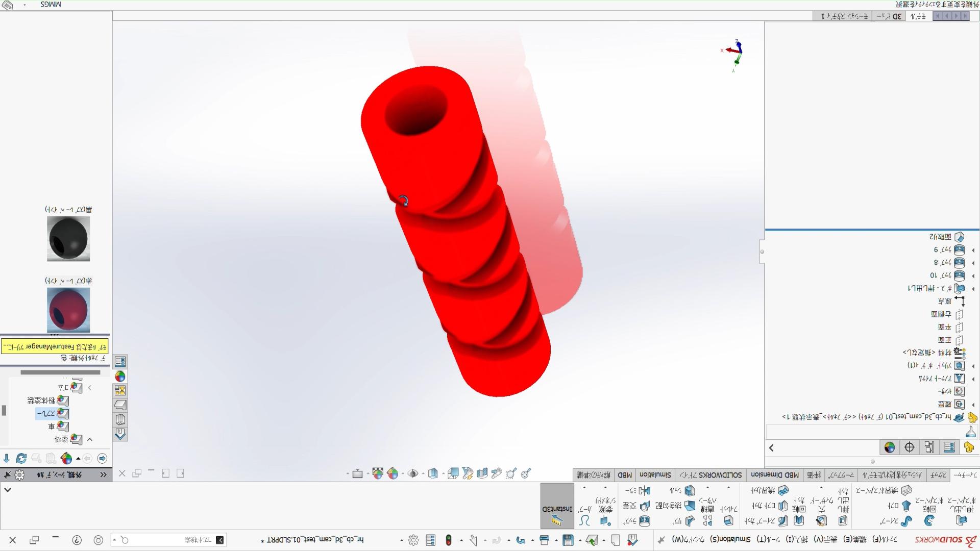Open the 編集(E) menu
This screenshot has width=980, height=551.
tap(855, 539)
